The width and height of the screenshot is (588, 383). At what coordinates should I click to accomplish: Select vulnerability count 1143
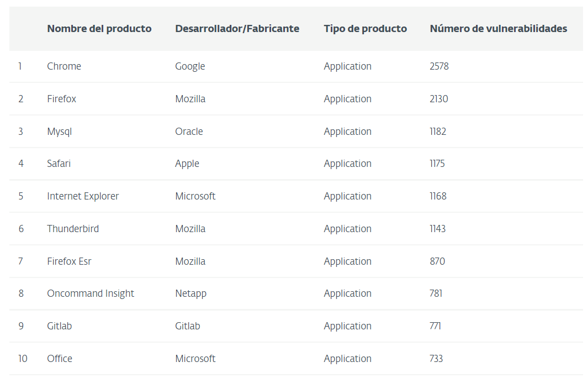[438, 229]
